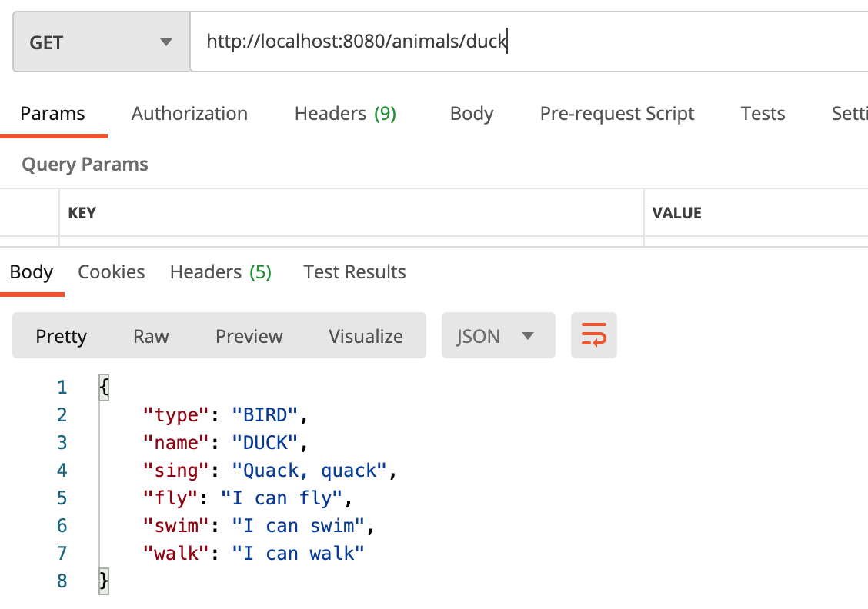This screenshot has width=868, height=609.
Task: Open the Tests tab
Action: [763, 113]
